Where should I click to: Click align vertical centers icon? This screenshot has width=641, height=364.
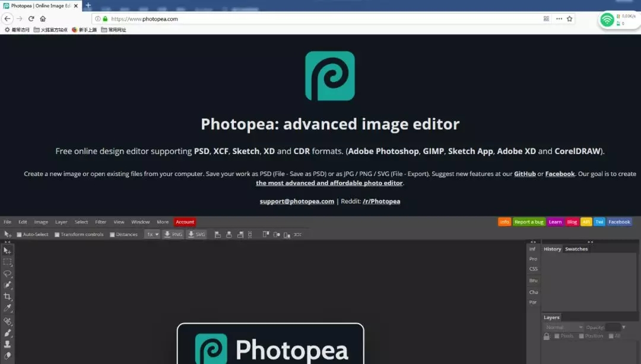click(277, 235)
